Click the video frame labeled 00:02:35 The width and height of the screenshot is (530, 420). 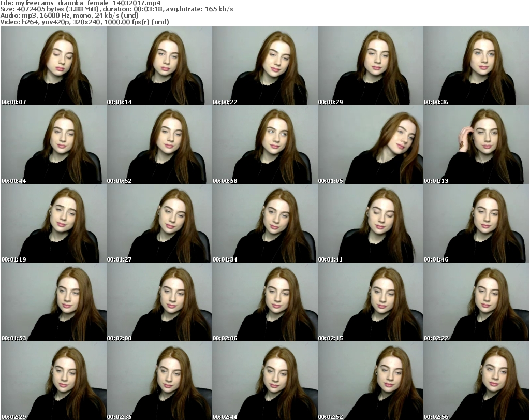tap(159, 381)
